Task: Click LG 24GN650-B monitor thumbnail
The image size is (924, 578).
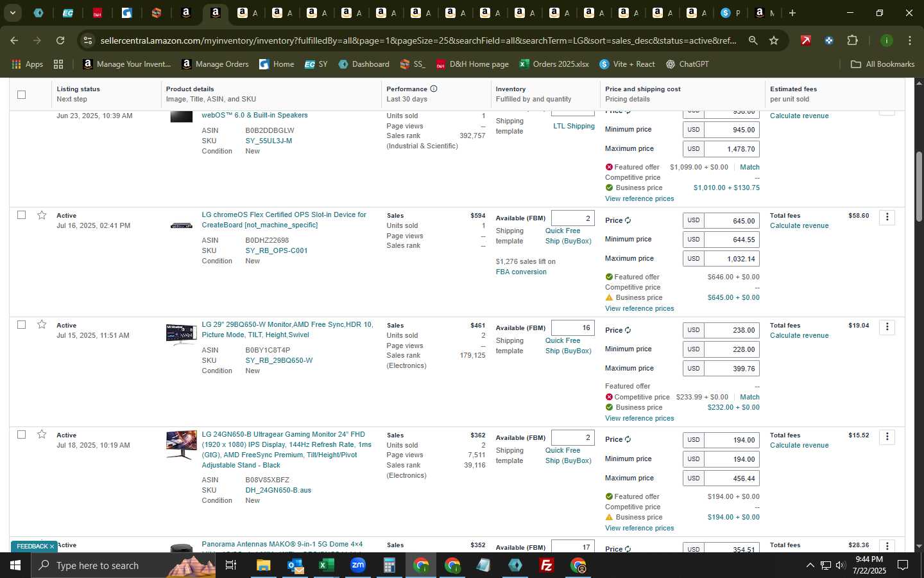Action: (x=182, y=444)
